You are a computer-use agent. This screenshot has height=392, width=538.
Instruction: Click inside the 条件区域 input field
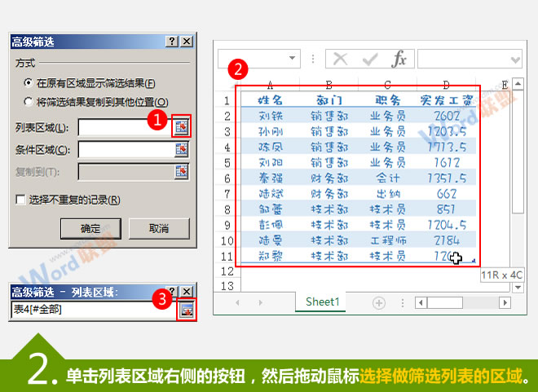(x=125, y=149)
